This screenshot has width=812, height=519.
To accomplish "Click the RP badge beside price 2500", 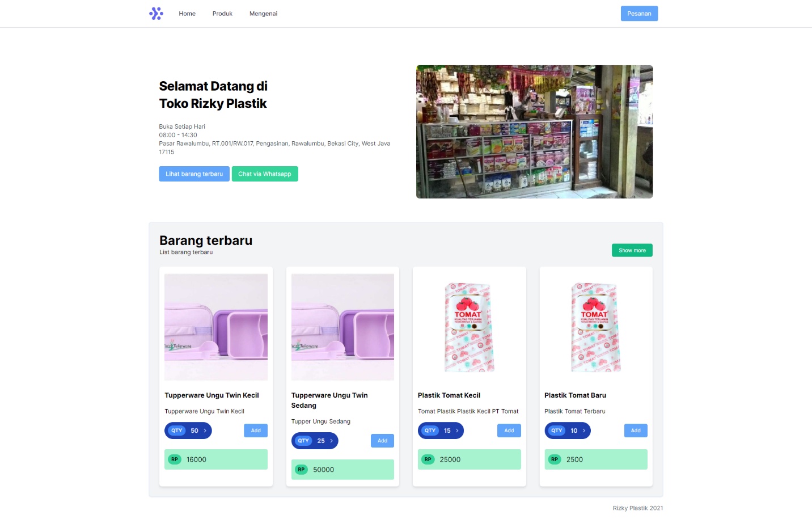I will pyautogui.click(x=555, y=459).
